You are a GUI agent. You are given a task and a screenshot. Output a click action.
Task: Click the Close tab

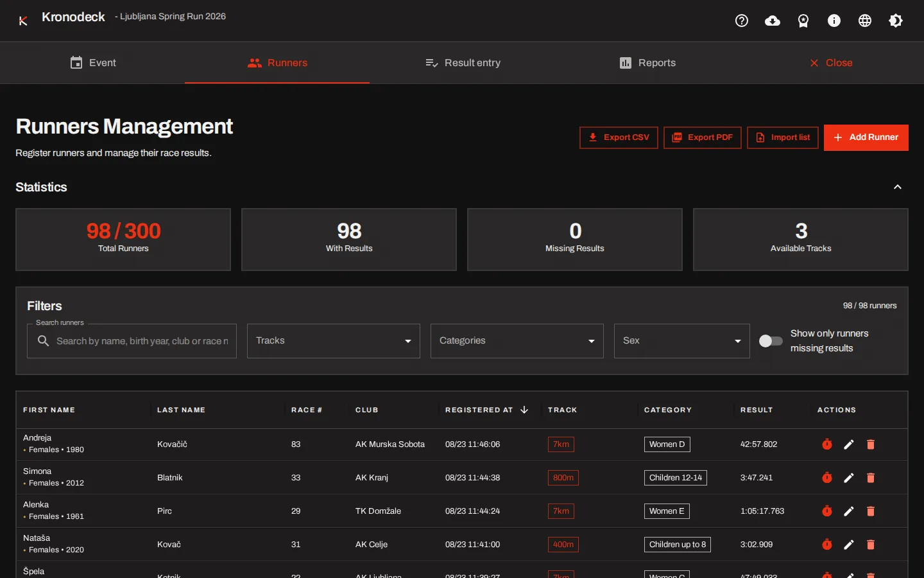(832, 63)
